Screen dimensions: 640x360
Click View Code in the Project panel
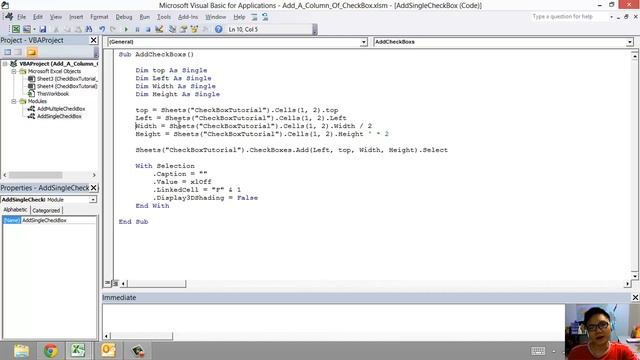[x=8, y=52]
